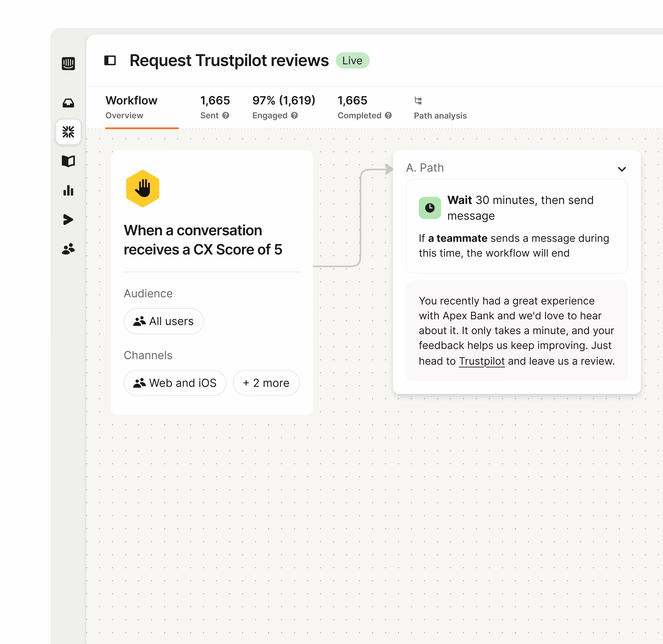
Task: Open the Inbox icon in sidebar
Action: pyautogui.click(x=68, y=103)
